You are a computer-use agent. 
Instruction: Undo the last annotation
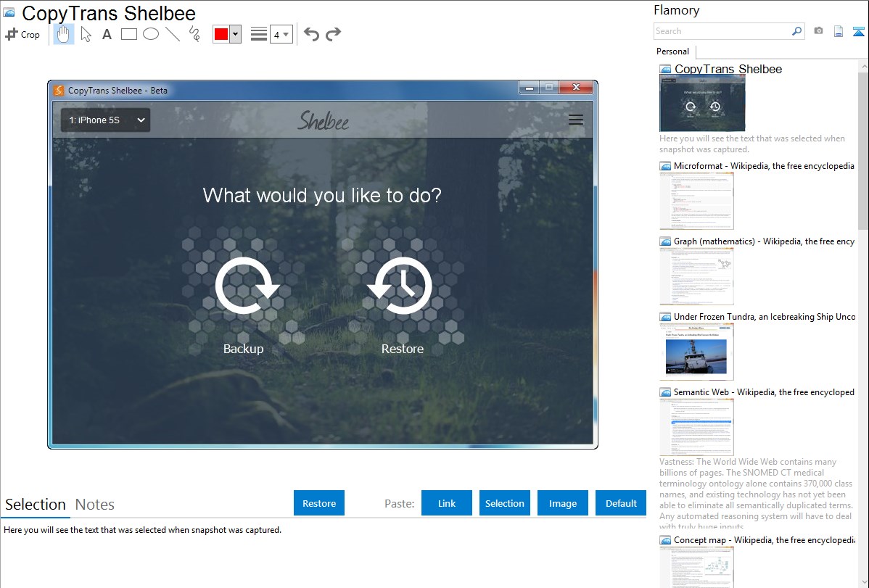pos(311,34)
